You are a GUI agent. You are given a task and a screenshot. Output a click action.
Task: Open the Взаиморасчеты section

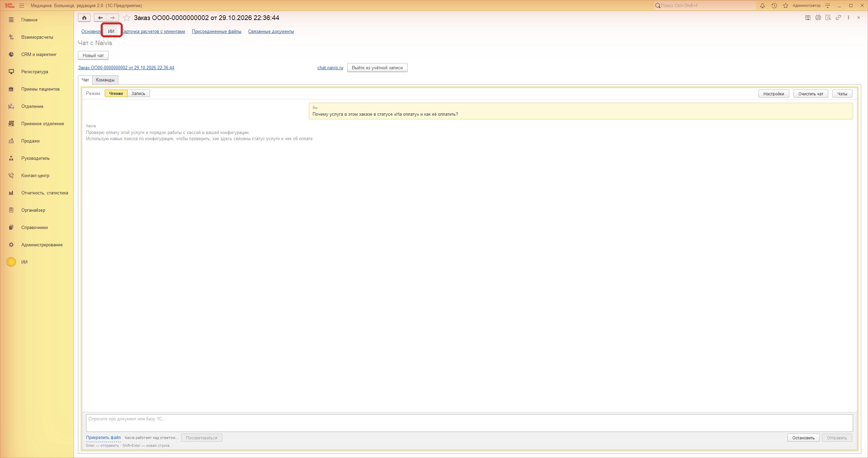tap(37, 37)
